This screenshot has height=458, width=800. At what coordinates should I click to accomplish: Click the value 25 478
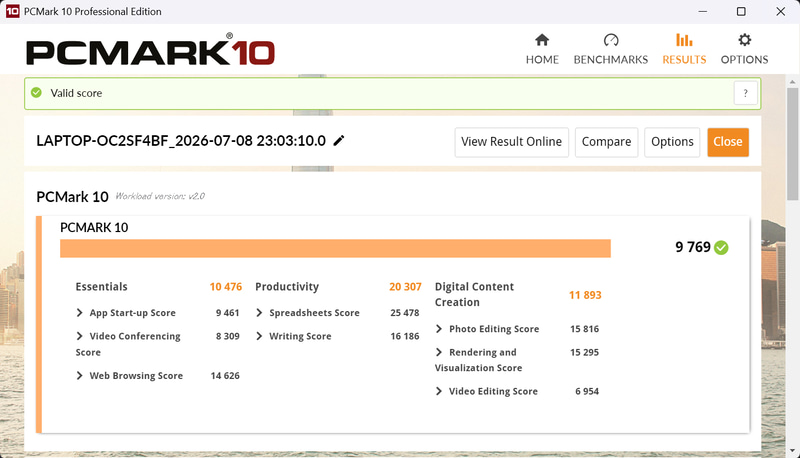[x=405, y=313]
